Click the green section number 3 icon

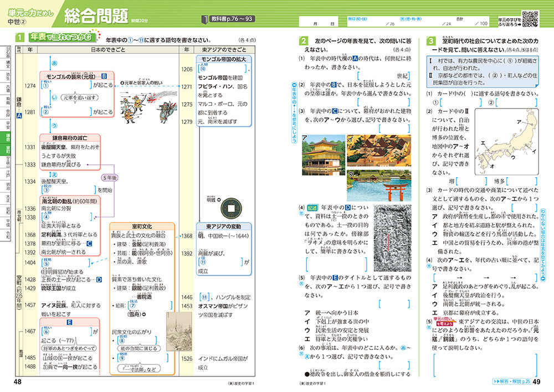431,41
